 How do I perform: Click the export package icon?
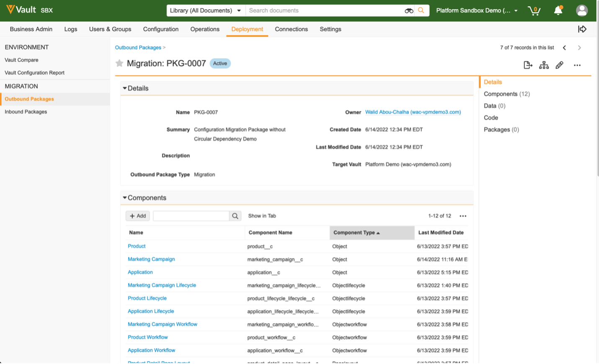coord(528,65)
